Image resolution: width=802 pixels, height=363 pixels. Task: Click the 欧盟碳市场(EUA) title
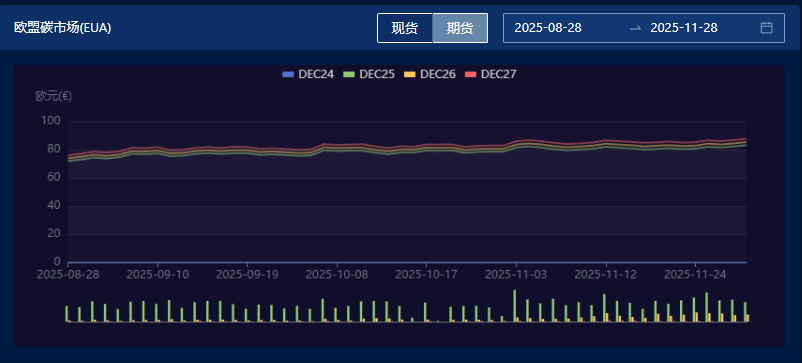coord(62,28)
